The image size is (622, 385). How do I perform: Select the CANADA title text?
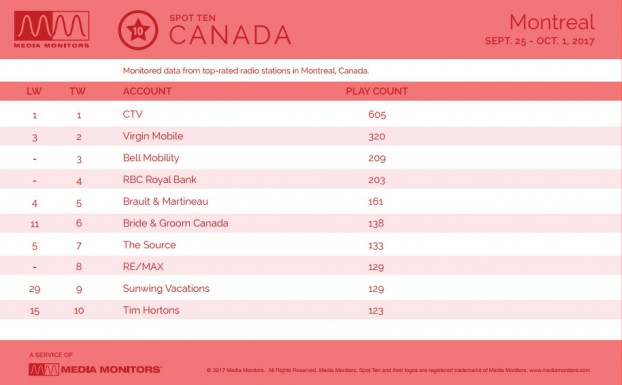[230, 35]
